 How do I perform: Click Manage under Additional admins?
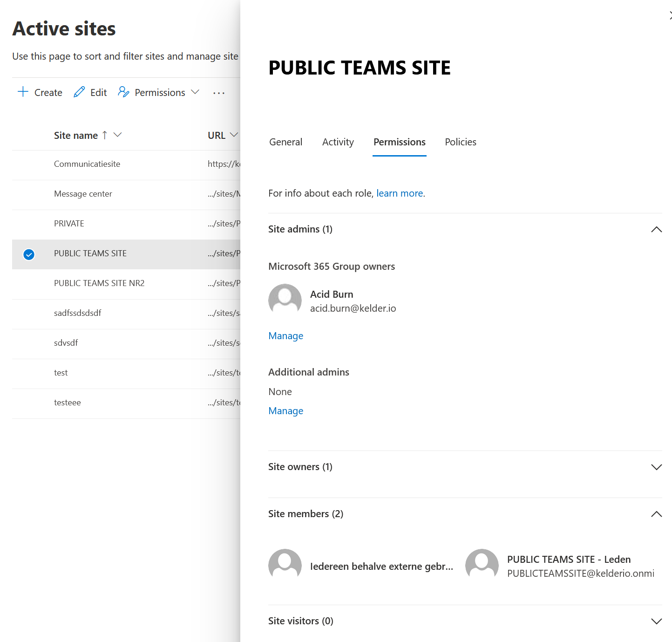(285, 411)
